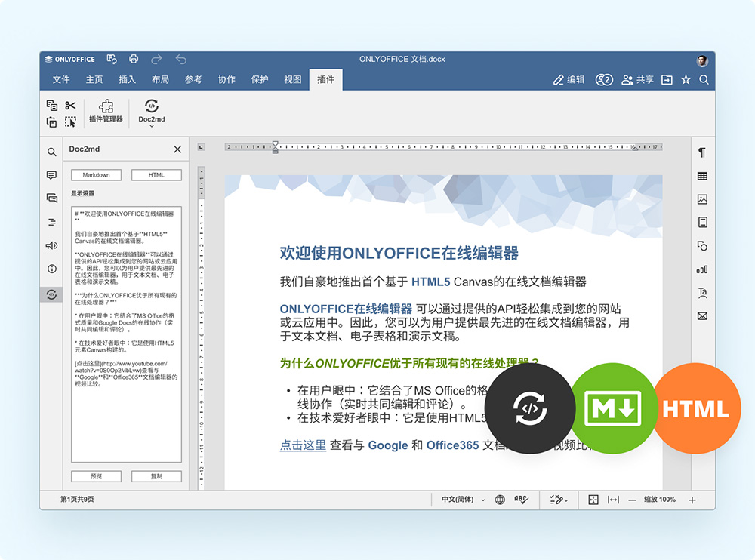The height and width of the screenshot is (560, 755).
Task: Click the undo arrow icon
Action: pos(181,59)
